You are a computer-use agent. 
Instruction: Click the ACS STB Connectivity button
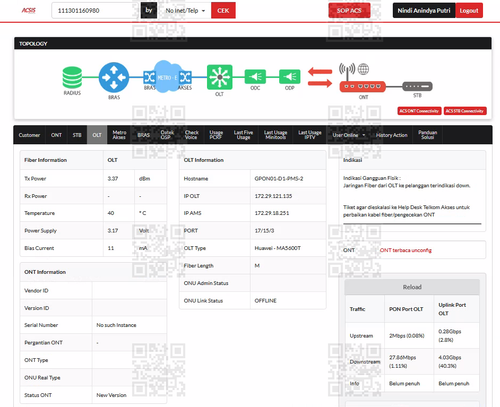[465, 111]
